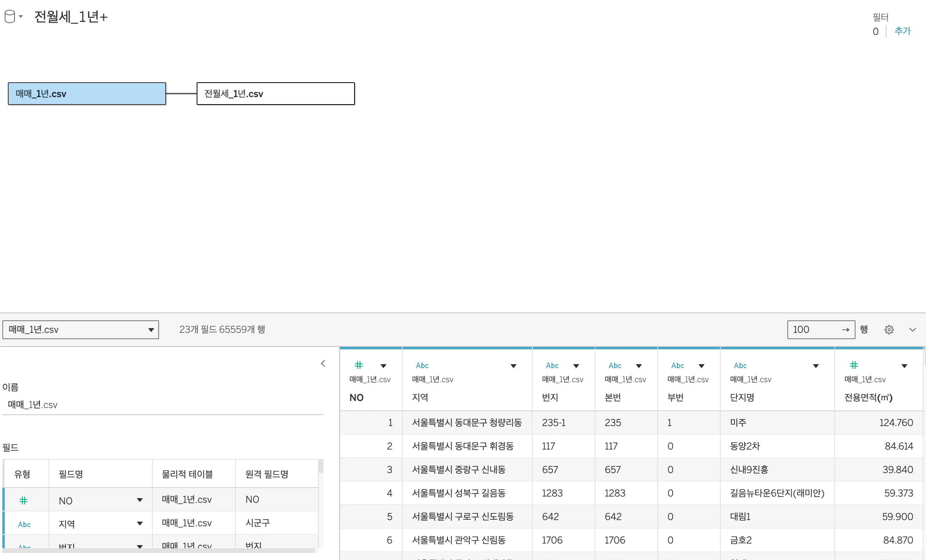This screenshot has height=560, width=926.
Task: Click the number type icon on 전용면적(㎡) column
Action: pyautogui.click(x=854, y=365)
